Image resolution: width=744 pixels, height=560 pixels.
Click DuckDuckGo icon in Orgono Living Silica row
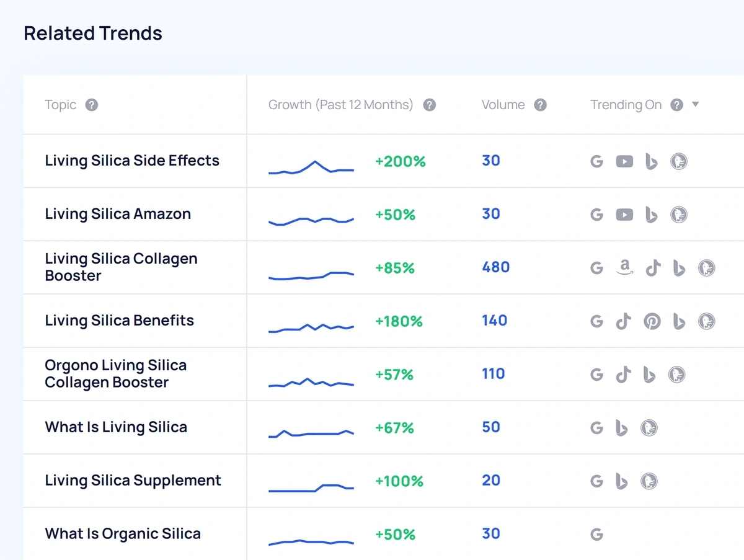click(676, 375)
